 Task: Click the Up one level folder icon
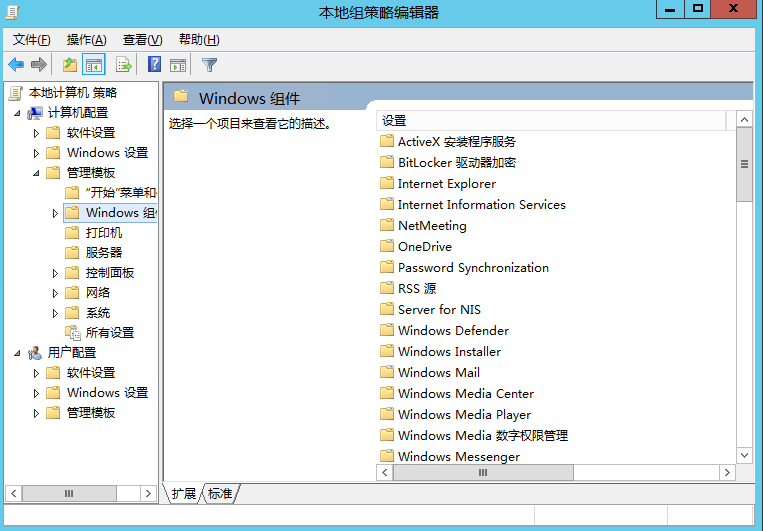point(71,65)
